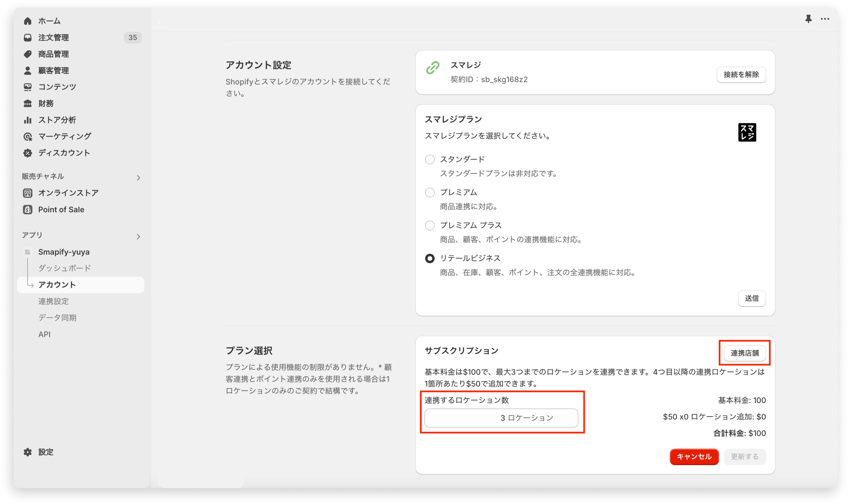Select the スタンダード plan radio button
Viewport: 848px width, 504px height.
[430, 159]
